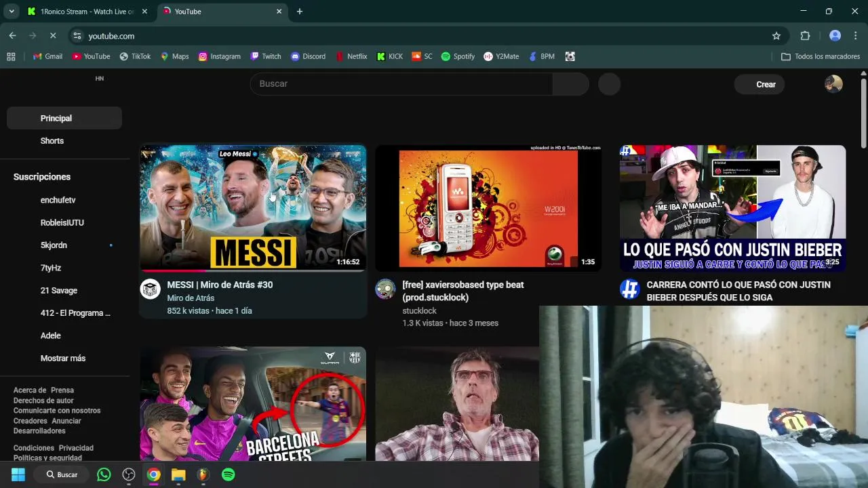Image resolution: width=868 pixels, height=488 pixels.
Task: Open the TikTok bookmark
Action: pyautogui.click(x=135, y=56)
